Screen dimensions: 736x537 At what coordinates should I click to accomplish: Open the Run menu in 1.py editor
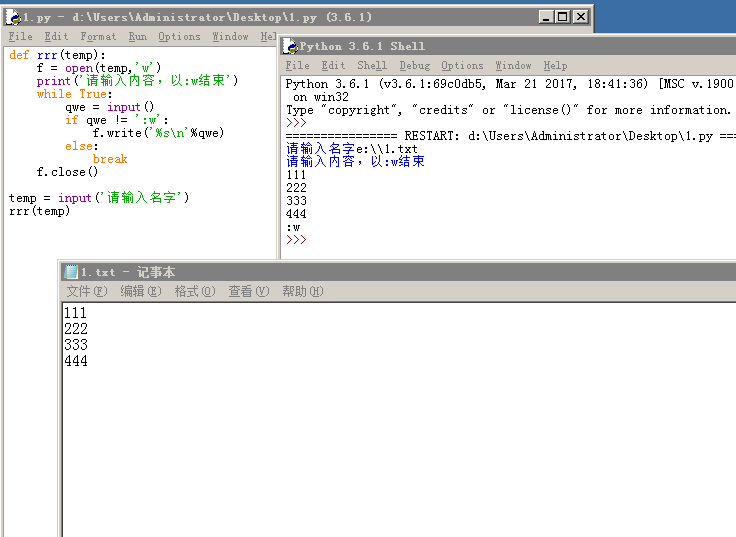point(137,37)
